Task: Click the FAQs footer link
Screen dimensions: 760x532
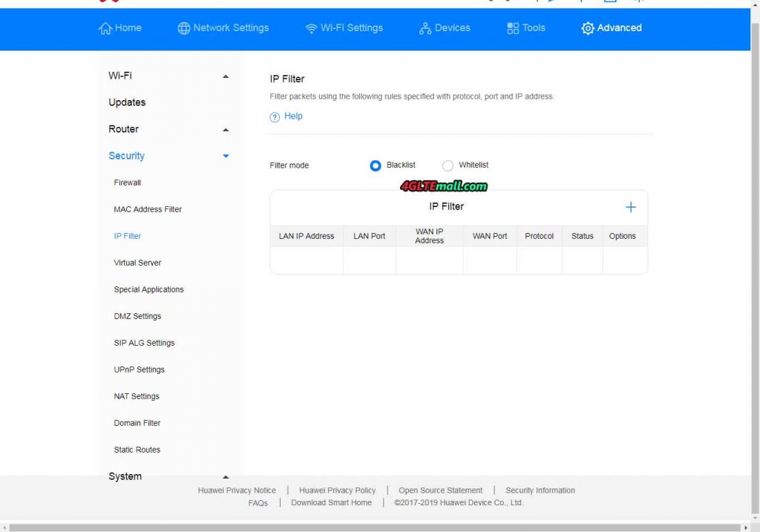Action: (258, 503)
